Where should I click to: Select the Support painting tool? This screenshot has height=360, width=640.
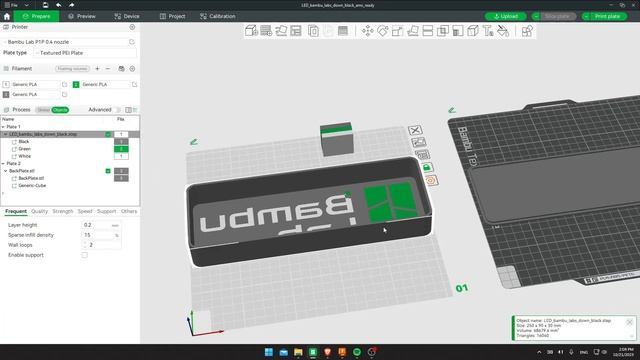coord(458,31)
